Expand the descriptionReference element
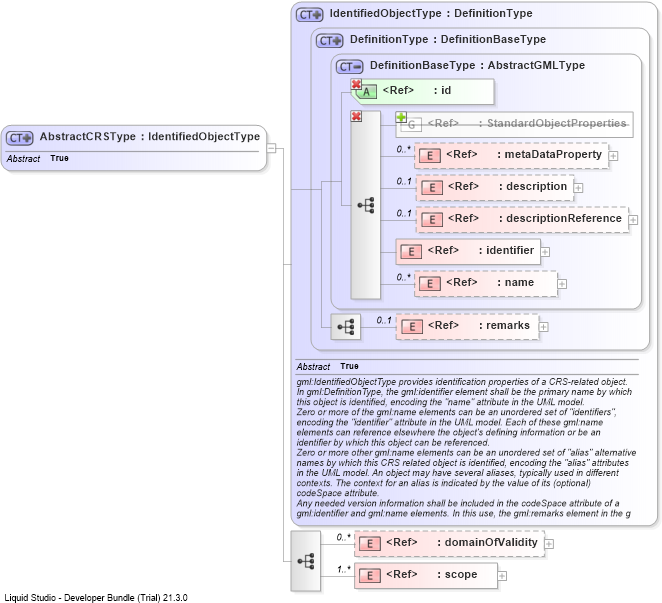 pos(633,220)
